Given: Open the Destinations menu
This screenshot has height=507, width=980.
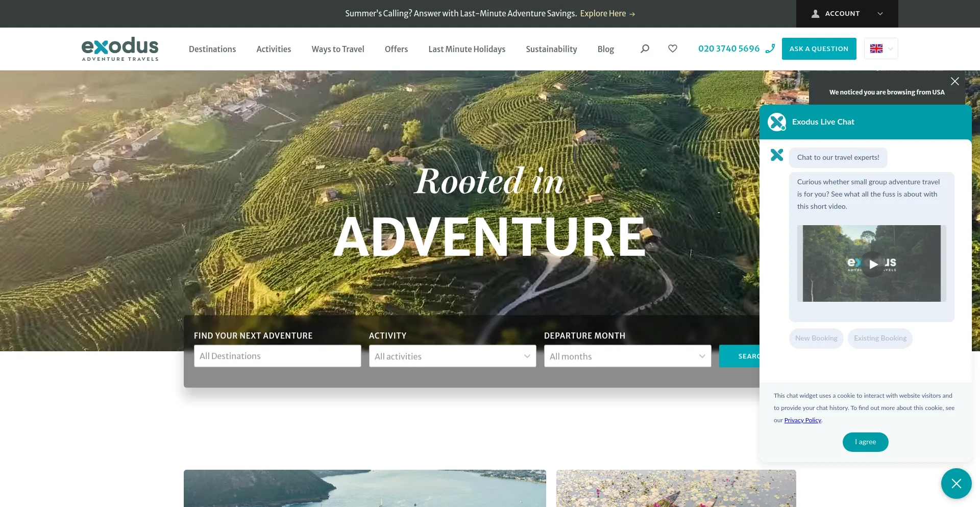Looking at the screenshot, I should click(212, 49).
